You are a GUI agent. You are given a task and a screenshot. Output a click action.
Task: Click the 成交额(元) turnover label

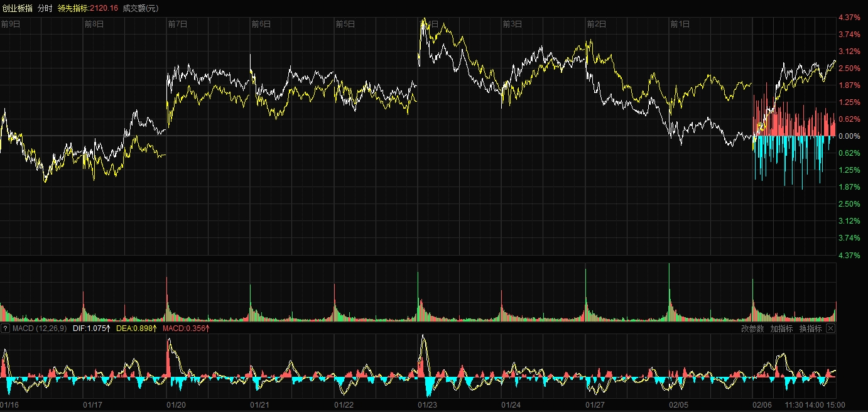click(x=141, y=8)
